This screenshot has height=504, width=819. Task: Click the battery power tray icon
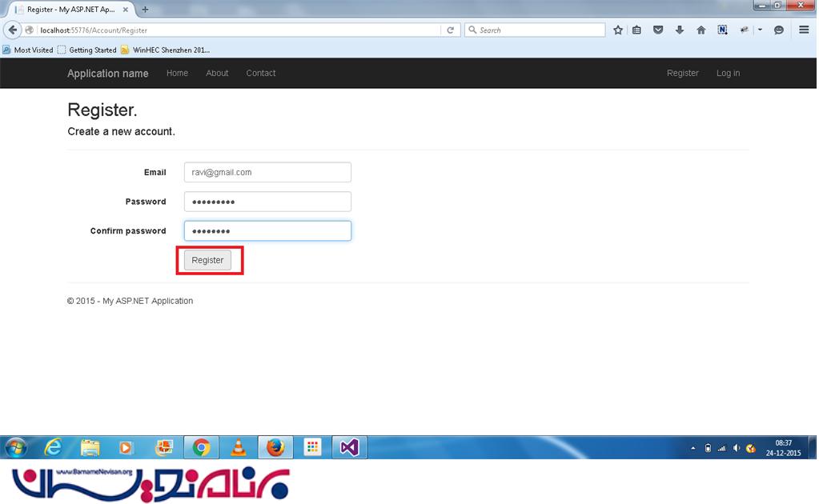pos(708,448)
